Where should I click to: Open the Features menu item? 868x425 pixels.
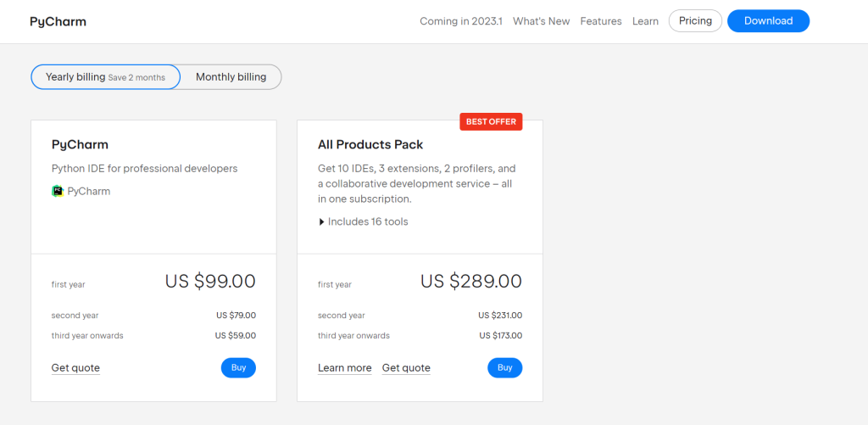pos(600,21)
